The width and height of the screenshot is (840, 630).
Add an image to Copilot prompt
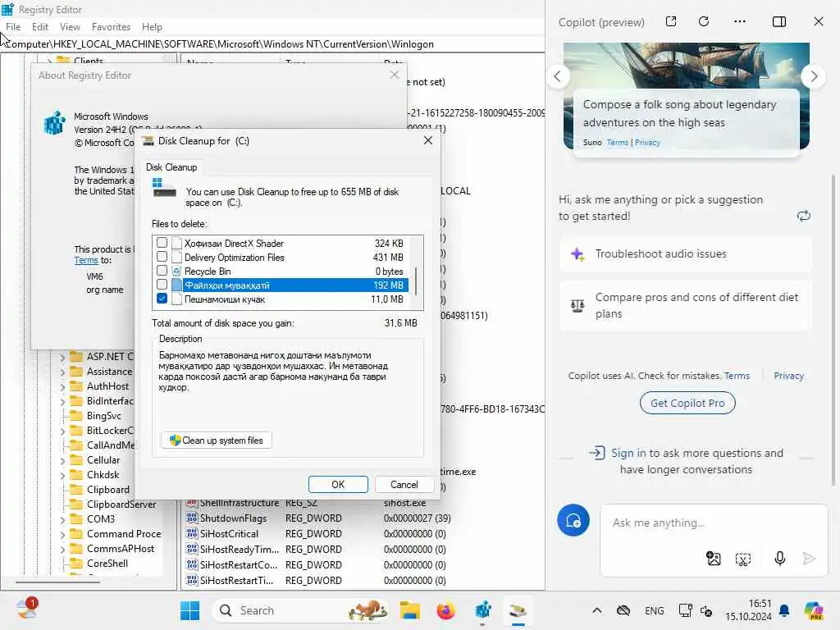click(x=714, y=559)
